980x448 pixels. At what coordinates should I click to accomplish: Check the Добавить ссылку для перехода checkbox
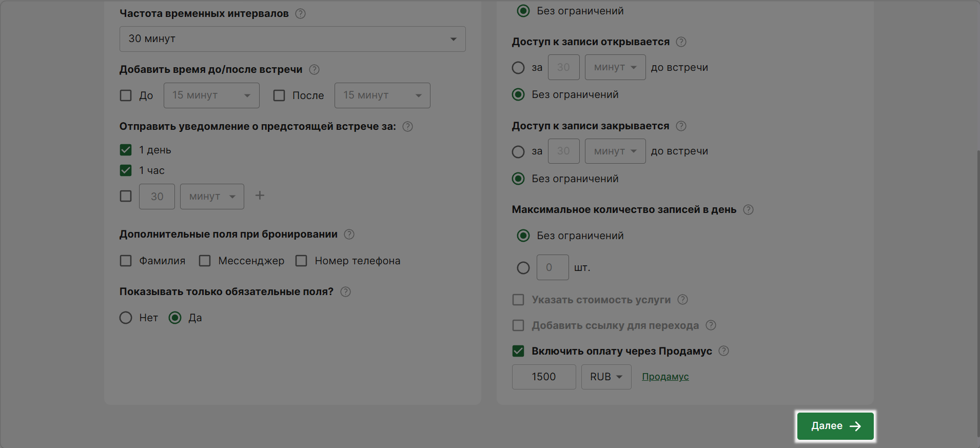pyautogui.click(x=518, y=325)
